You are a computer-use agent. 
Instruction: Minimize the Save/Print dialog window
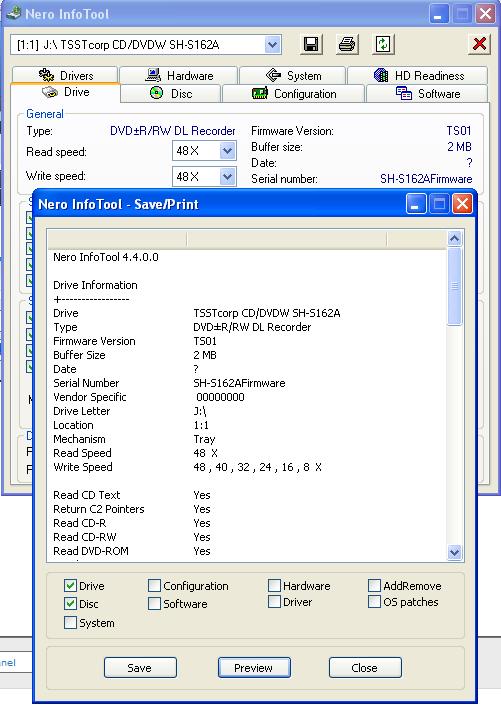(415, 204)
